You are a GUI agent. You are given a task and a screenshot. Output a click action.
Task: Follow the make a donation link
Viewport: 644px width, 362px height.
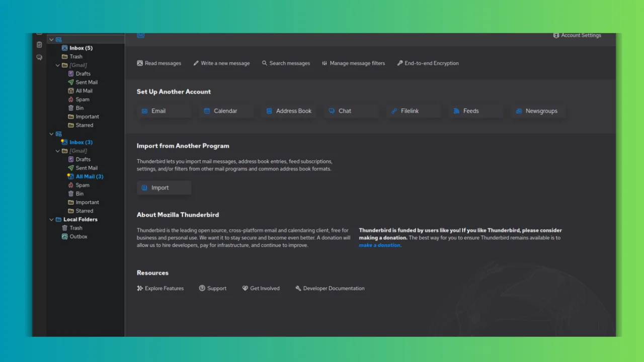tap(380, 245)
